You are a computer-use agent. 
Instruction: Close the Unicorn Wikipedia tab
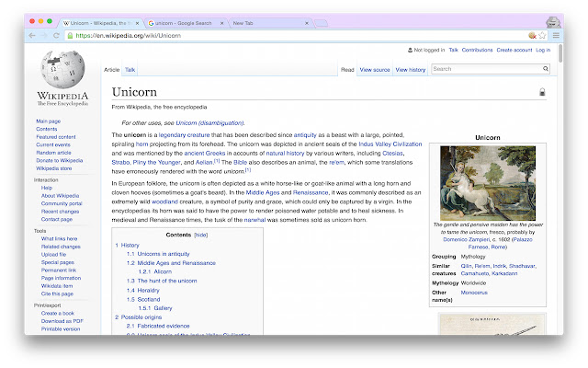137,23
